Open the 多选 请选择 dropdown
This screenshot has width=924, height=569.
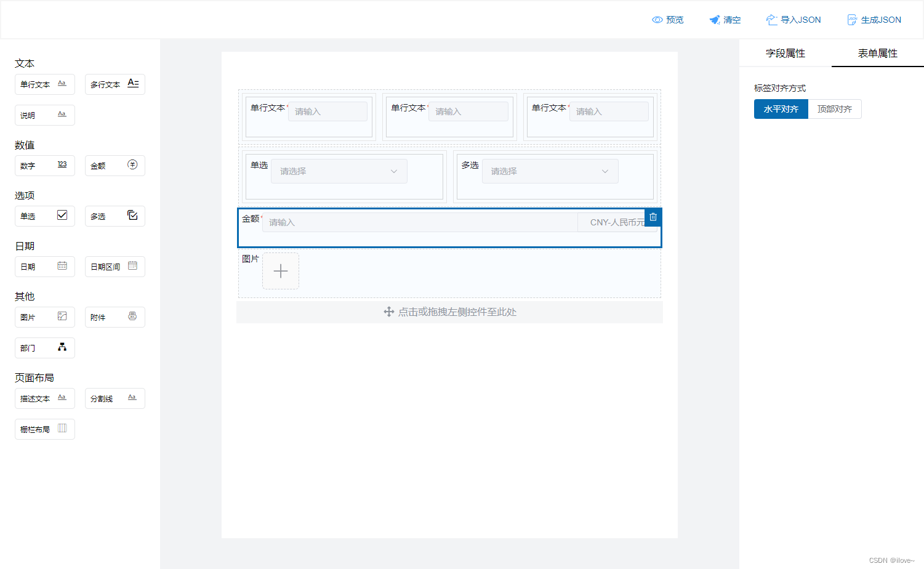pos(550,171)
